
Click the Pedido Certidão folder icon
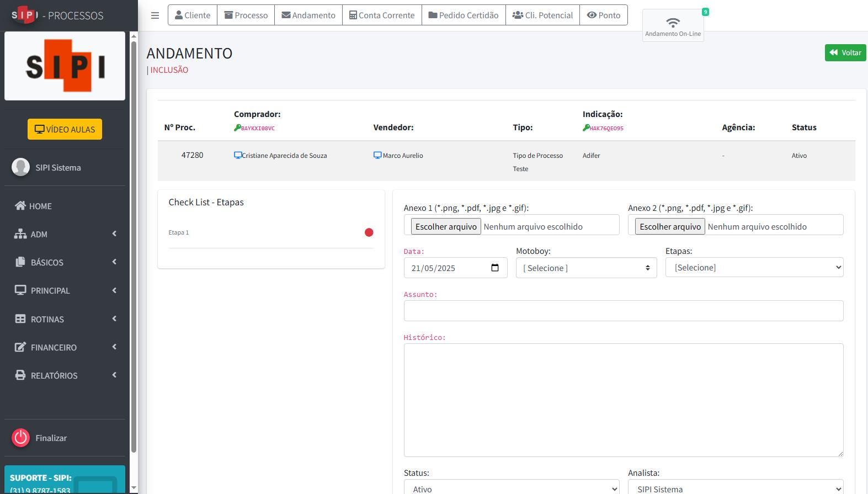433,15
